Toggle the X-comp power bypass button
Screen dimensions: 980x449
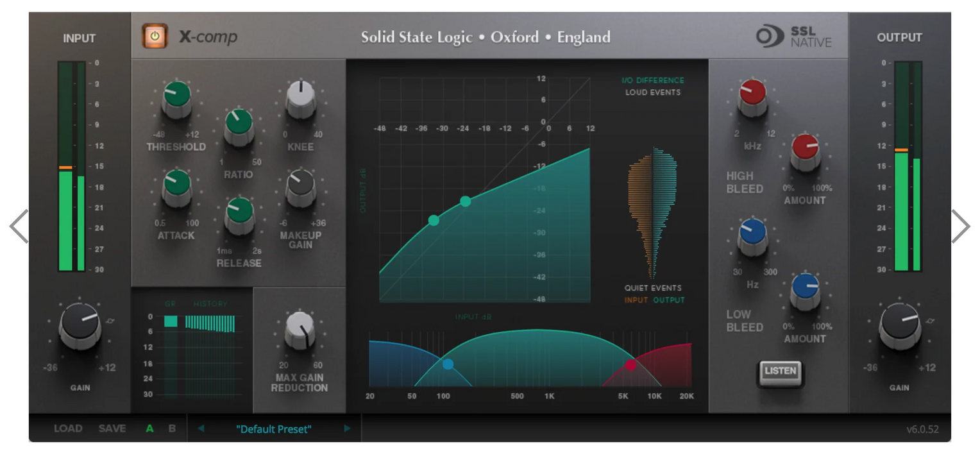point(155,37)
